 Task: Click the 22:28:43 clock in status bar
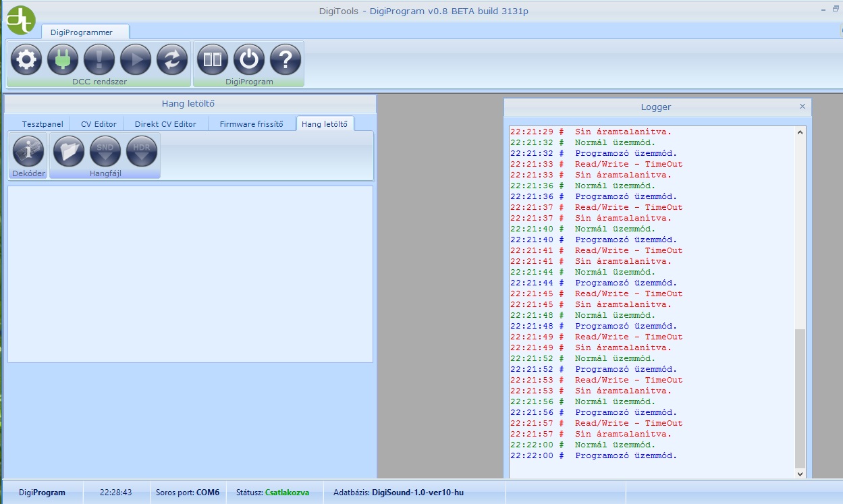115,493
